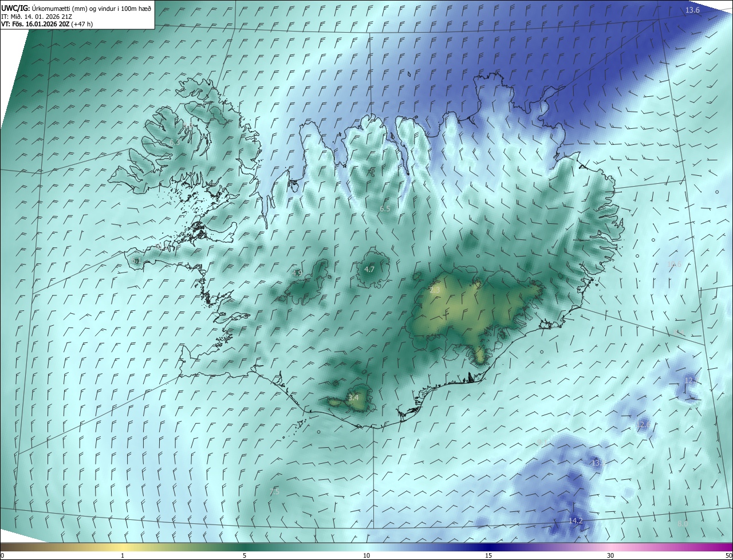The height and width of the screenshot is (560, 733).
Task: Click the '1' tick on the color scale
Action: tap(123, 556)
